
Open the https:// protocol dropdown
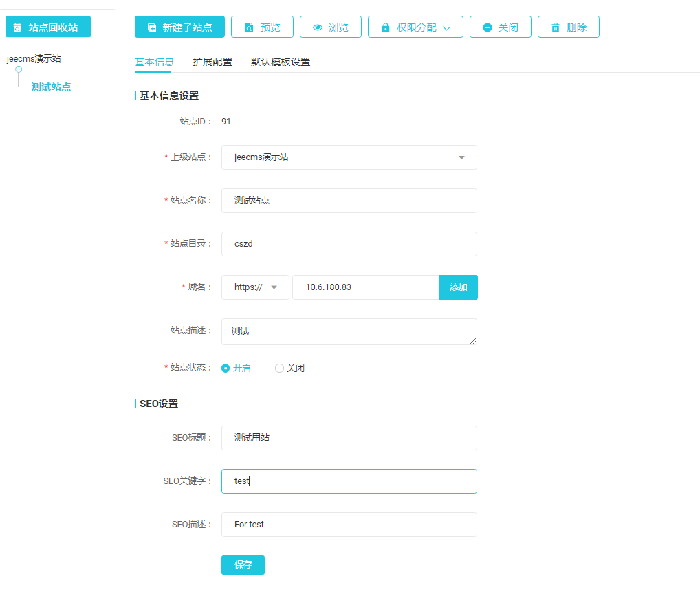(255, 287)
